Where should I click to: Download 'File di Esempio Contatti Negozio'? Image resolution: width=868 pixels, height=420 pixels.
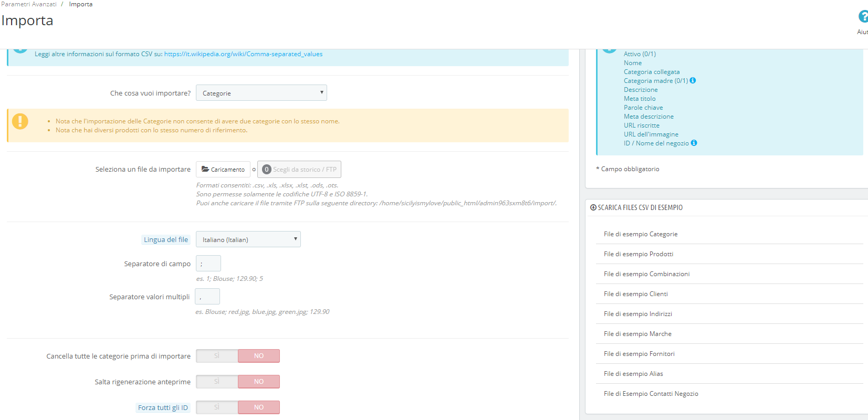pyautogui.click(x=651, y=394)
